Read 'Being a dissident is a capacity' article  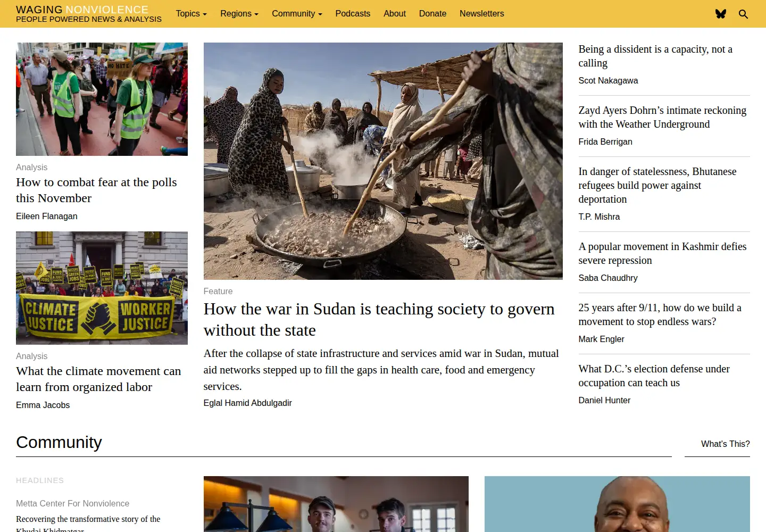pyautogui.click(x=655, y=56)
